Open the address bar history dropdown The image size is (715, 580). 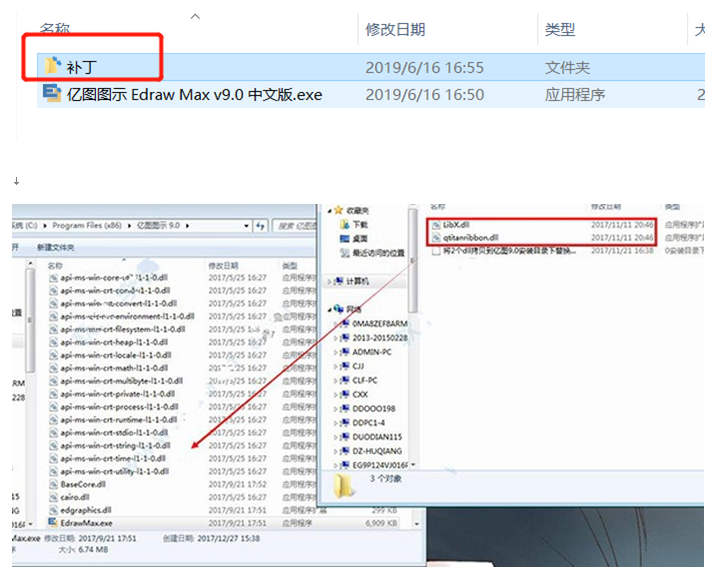(x=246, y=226)
